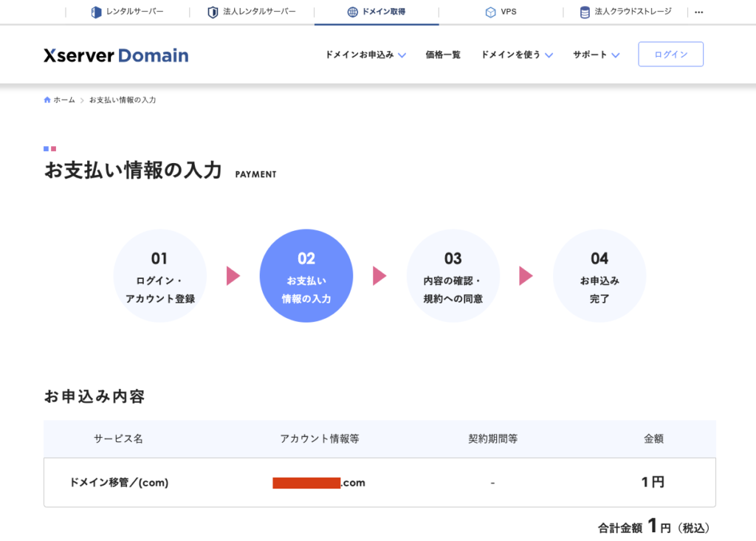Go to ホーム breadcrumb link
The height and width of the screenshot is (541, 756).
point(64,100)
